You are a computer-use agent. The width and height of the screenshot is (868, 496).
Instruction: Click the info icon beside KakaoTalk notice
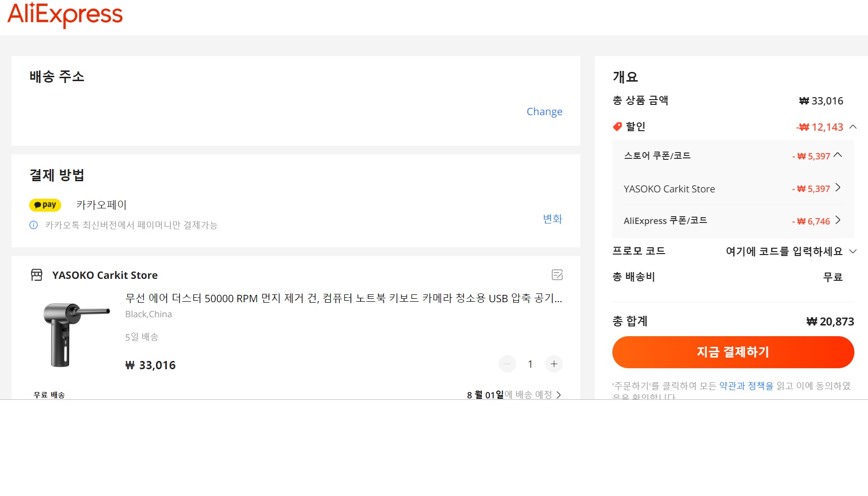pyautogui.click(x=34, y=225)
